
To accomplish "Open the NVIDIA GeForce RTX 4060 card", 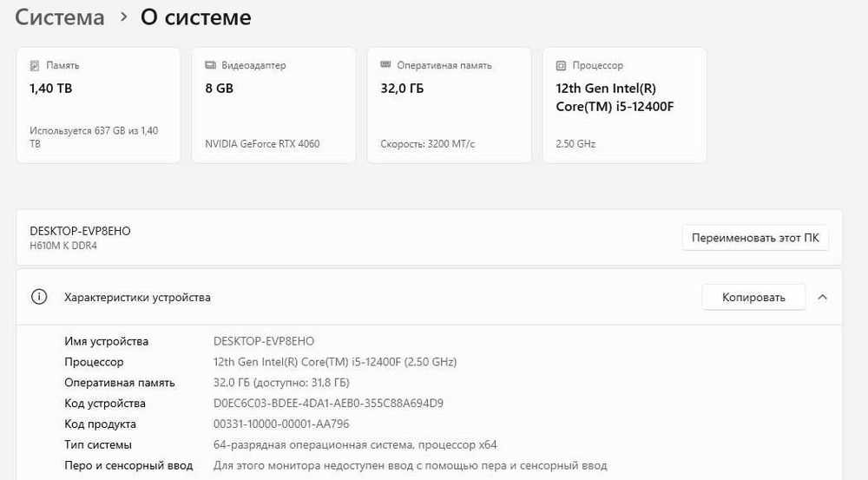I will click(273, 105).
